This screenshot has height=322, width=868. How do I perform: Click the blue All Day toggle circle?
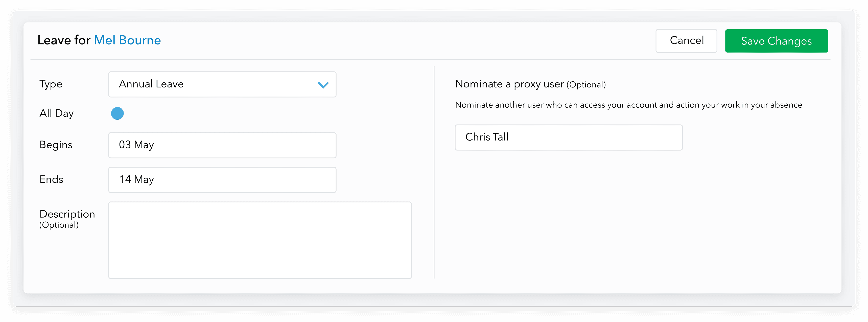[117, 113]
